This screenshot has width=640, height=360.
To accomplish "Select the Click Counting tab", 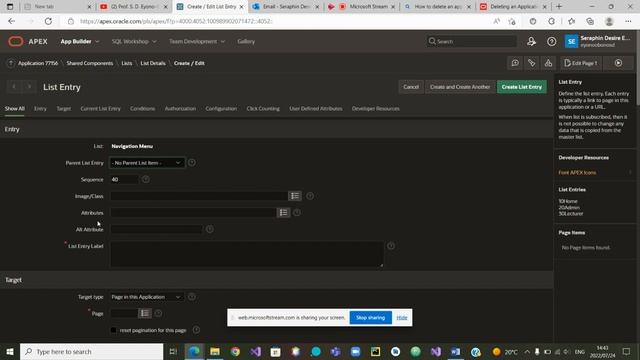I will point(263,109).
